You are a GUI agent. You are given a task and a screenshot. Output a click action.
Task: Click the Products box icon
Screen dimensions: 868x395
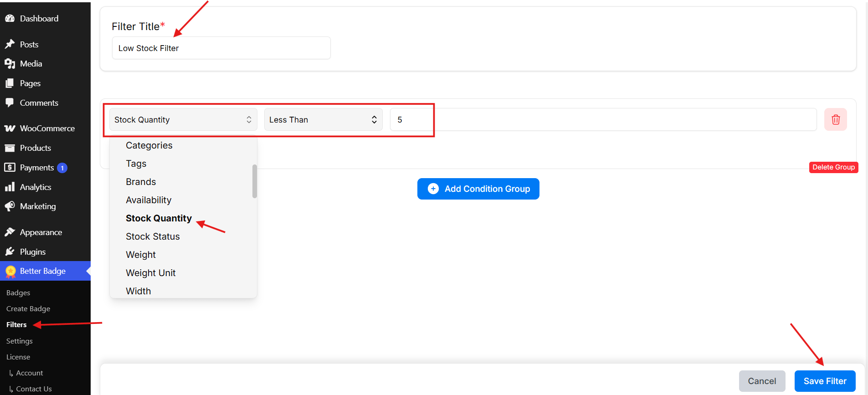click(10, 148)
